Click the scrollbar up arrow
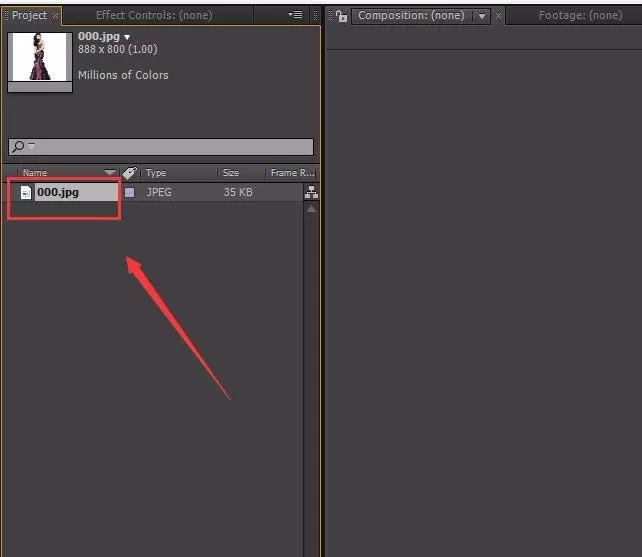642x557 pixels. 312,209
